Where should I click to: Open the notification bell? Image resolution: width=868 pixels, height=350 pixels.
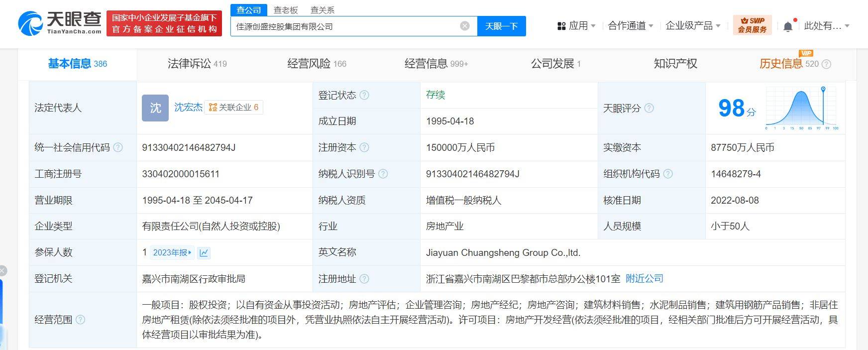tap(788, 26)
